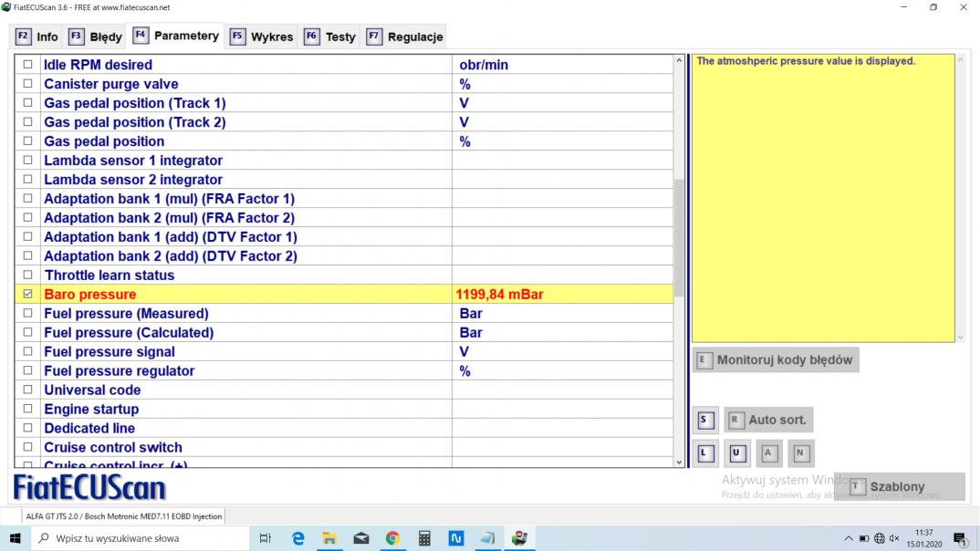Click the Windows search box
Viewport: 980px width, 551px height.
[x=141, y=538]
